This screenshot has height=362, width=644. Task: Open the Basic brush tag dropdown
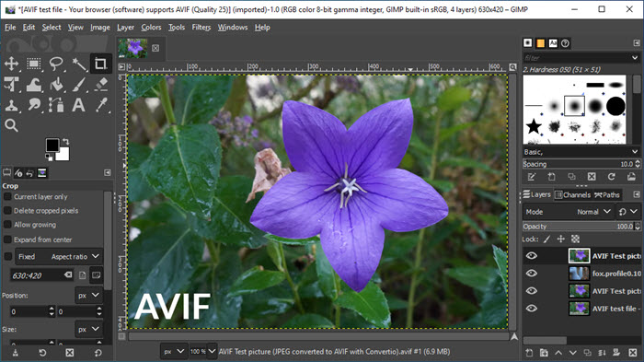click(635, 152)
